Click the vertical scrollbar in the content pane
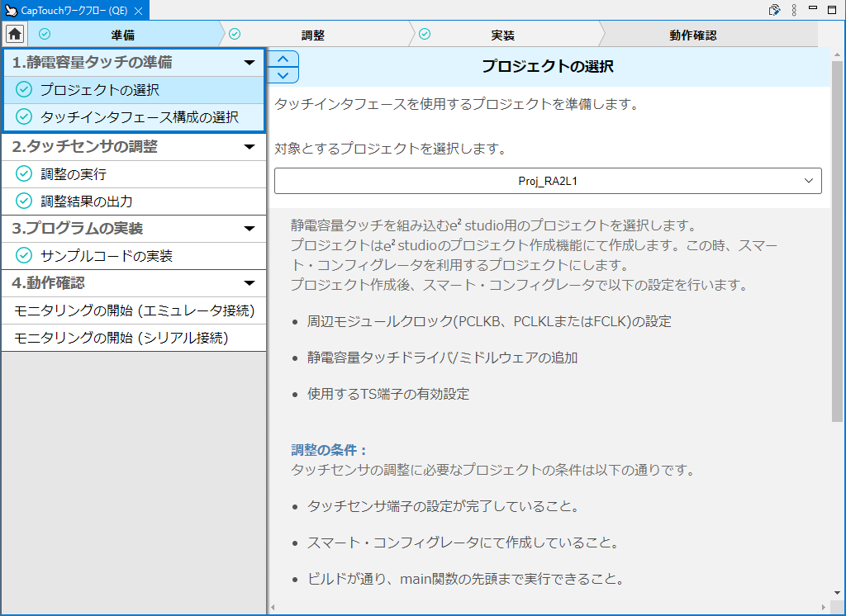 pos(837,248)
